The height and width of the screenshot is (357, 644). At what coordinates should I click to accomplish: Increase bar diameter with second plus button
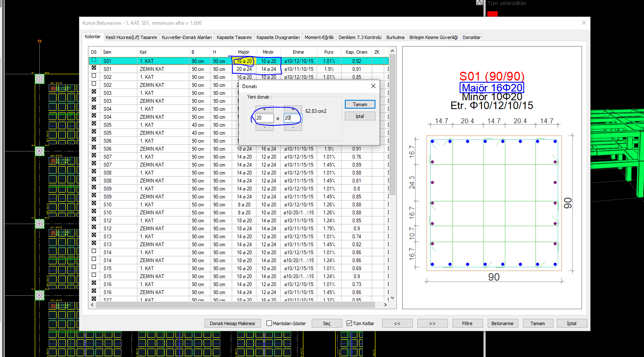[x=292, y=109]
